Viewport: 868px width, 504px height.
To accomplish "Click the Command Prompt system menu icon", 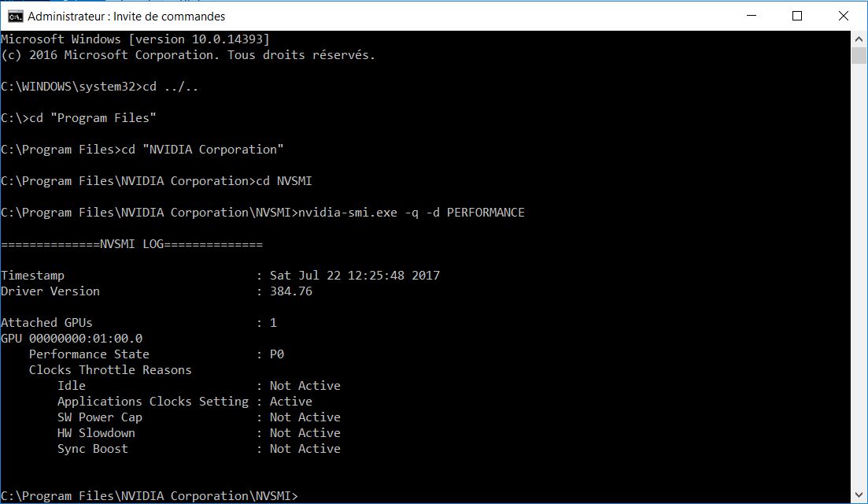I will click(x=15, y=16).
